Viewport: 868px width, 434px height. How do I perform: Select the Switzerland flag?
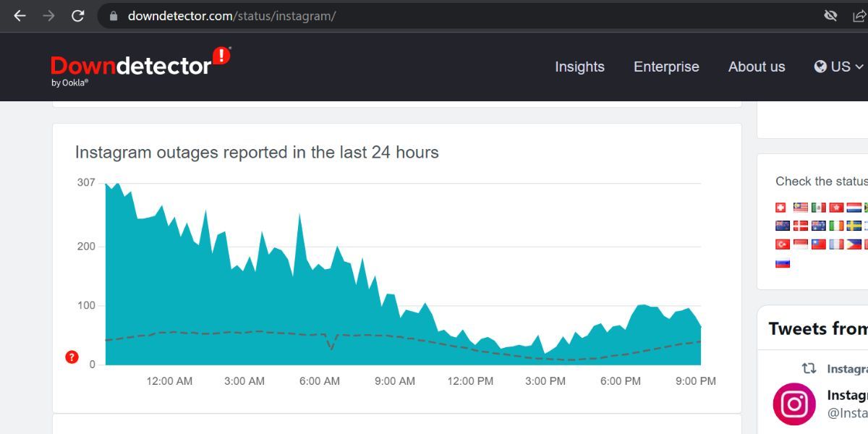780,208
